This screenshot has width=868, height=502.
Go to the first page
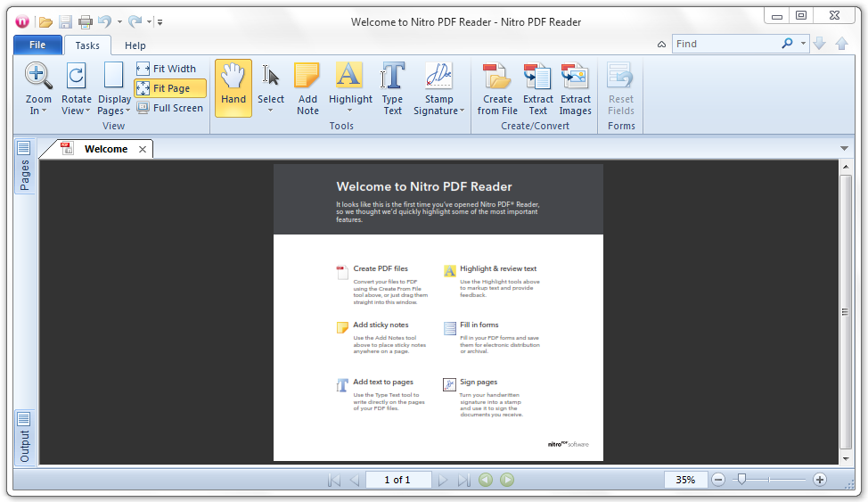pyautogui.click(x=334, y=480)
